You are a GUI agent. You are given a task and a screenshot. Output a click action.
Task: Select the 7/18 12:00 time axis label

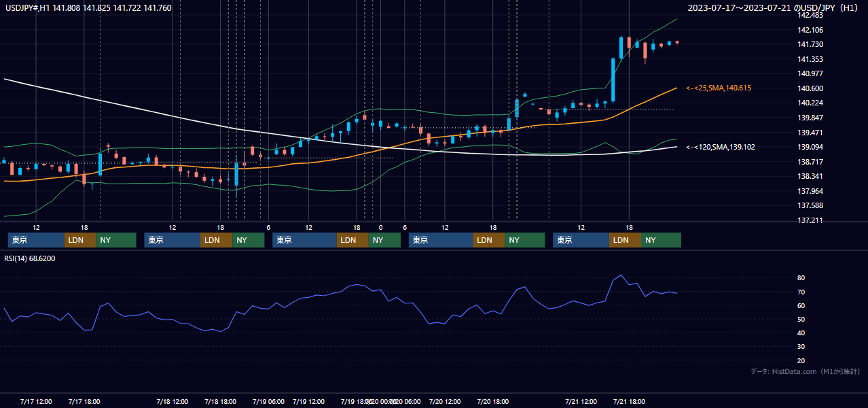173,402
